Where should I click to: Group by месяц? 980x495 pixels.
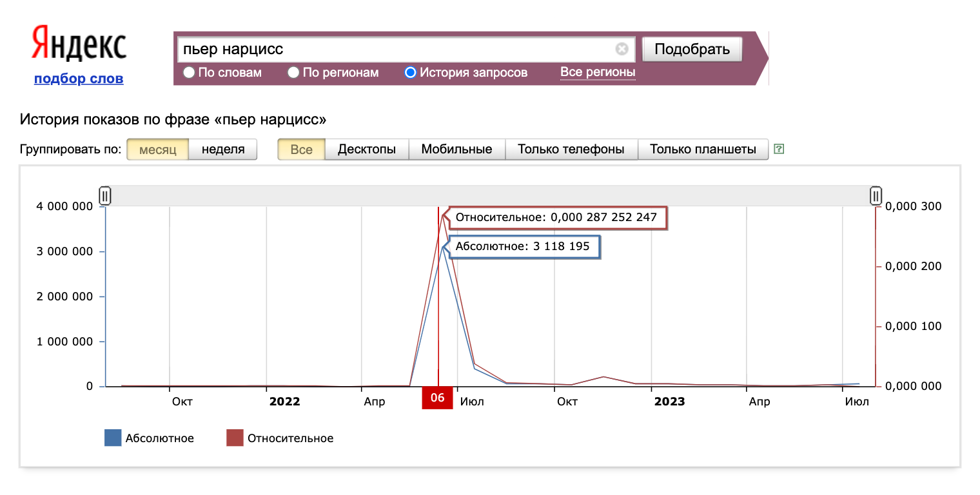coord(157,150)
